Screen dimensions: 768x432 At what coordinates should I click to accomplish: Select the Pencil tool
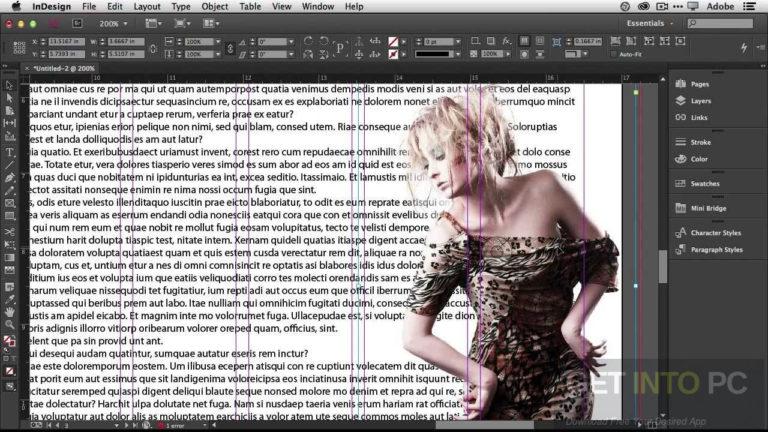pyautogui.click(x=9, y=191)
